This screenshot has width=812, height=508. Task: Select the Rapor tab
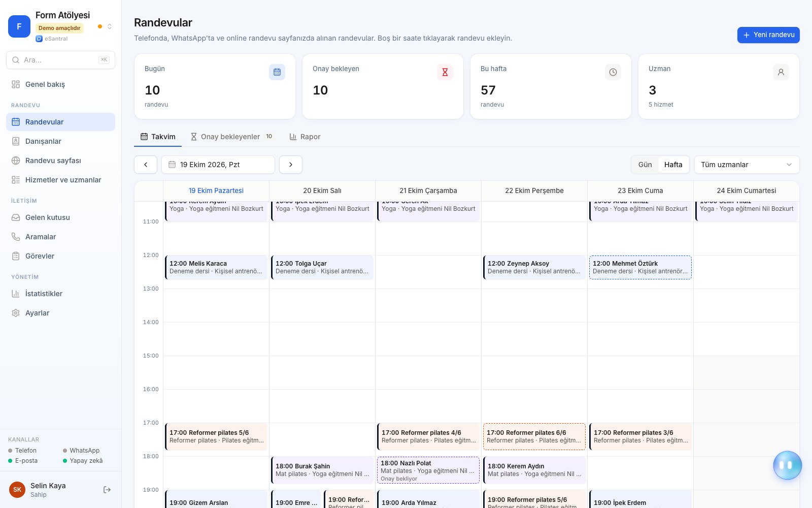click(305, 137)
